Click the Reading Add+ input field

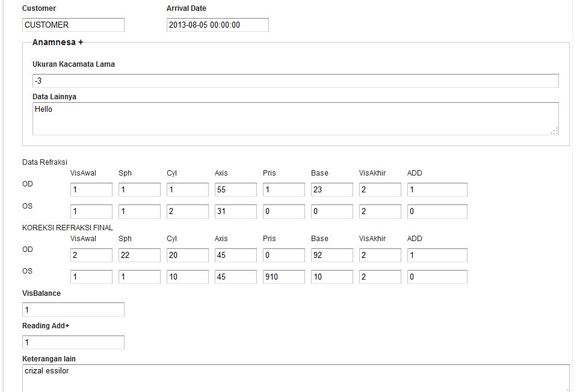pos(73,342)
